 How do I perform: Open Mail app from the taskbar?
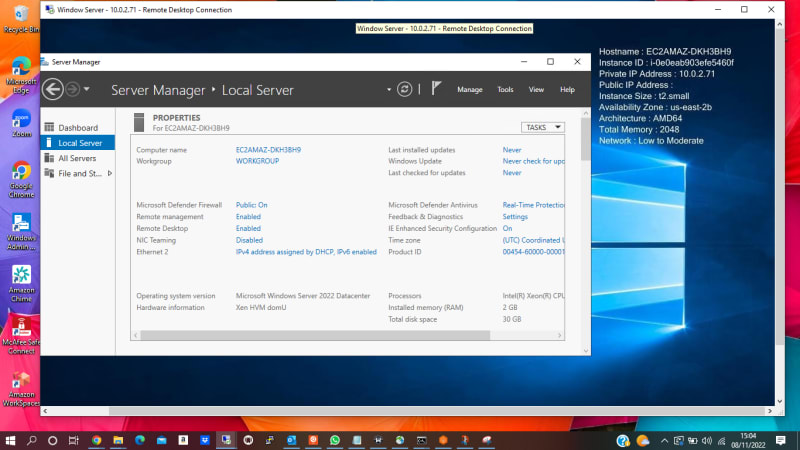(x=161, y=440)
